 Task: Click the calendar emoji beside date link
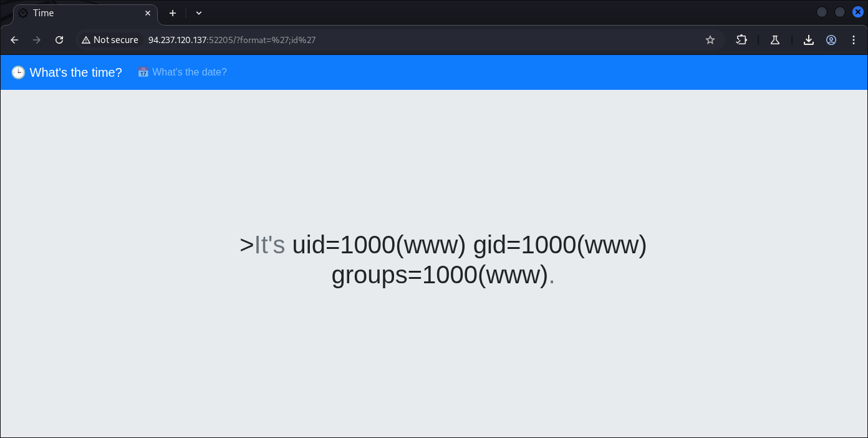pyautogui.click(x=143, y=72)
